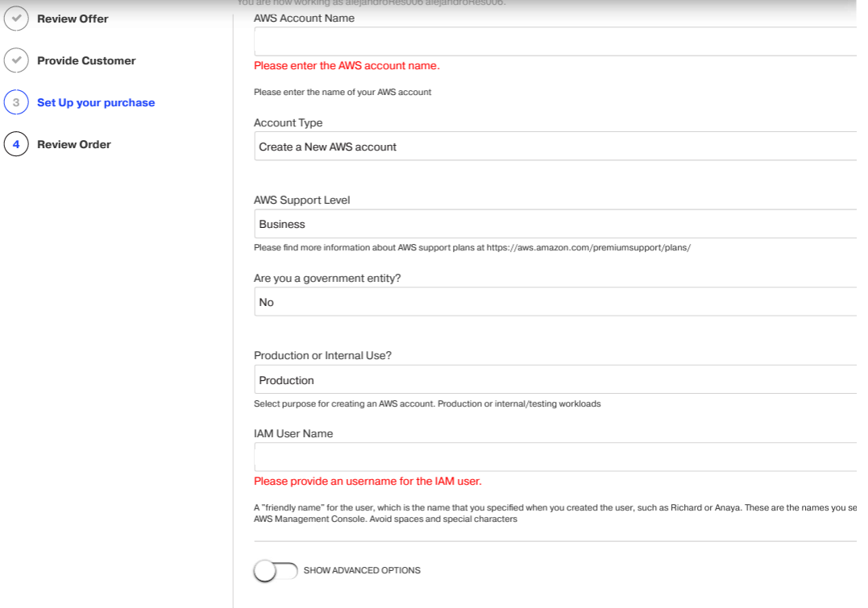The width and height of the screenshot is (868, 608).
Task: Click the 'Account Type' field label
Action: point(288,123)
